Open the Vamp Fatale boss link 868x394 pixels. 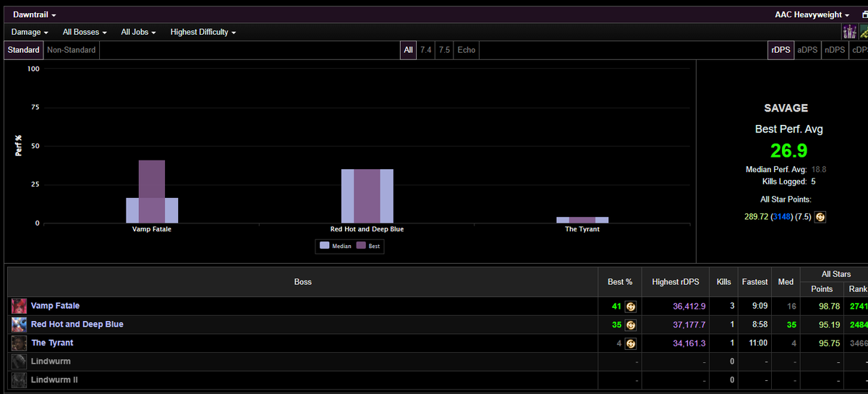[x=55, y=306]
